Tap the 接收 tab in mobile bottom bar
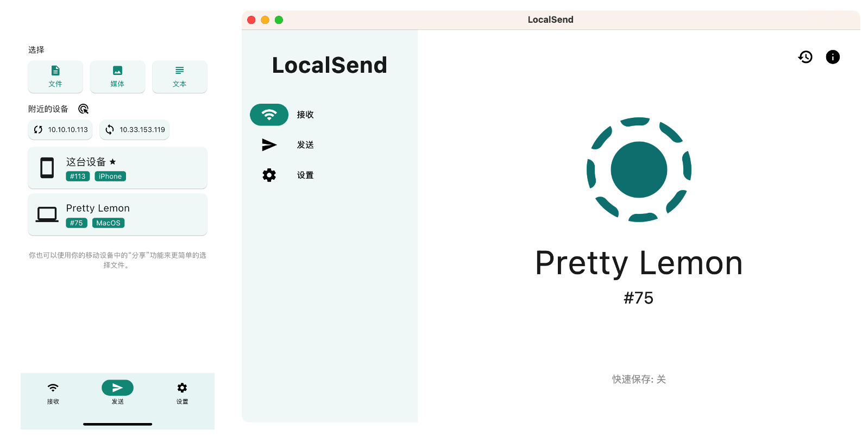 tap(53, 393)
